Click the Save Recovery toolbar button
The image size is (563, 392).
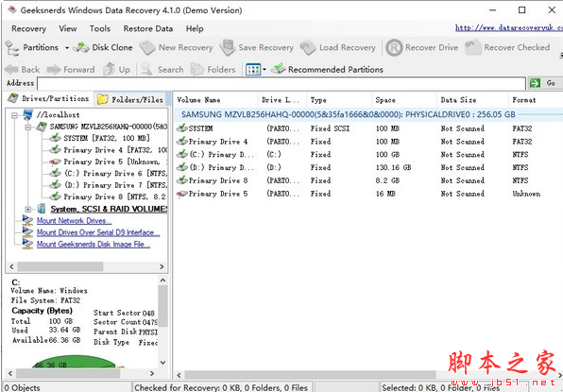[x=256, y=48]
